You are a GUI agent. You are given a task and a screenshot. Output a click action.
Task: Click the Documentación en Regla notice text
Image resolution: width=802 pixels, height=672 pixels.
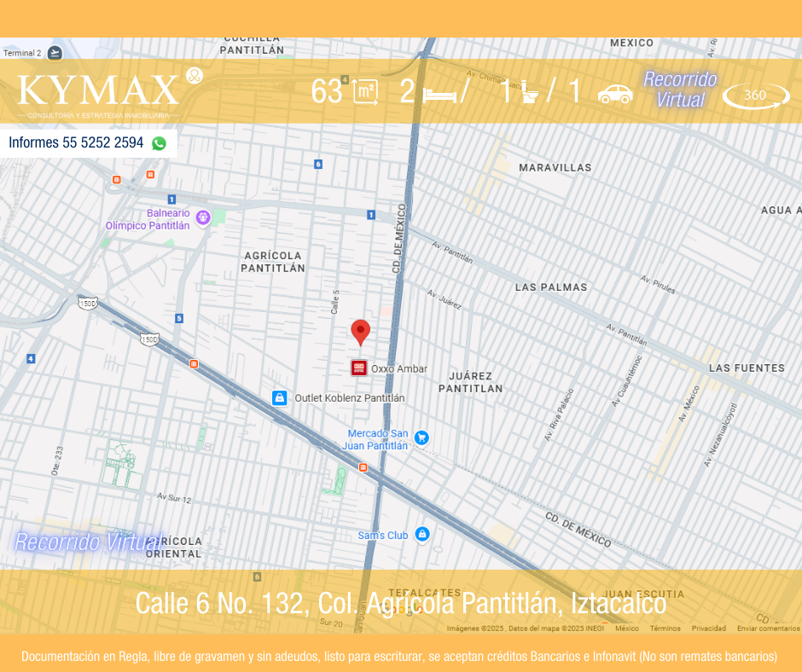click(x=399, y=656)
